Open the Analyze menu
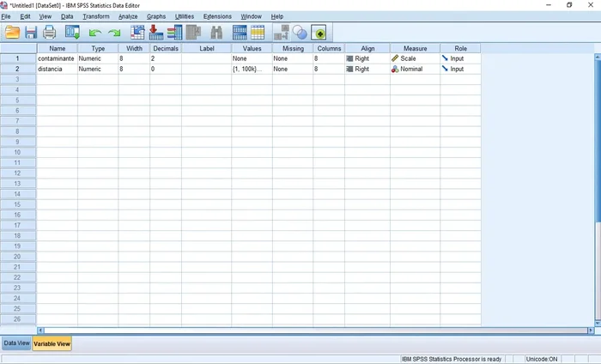Viewport: 601px width, 364px height. tap(128, 16)
